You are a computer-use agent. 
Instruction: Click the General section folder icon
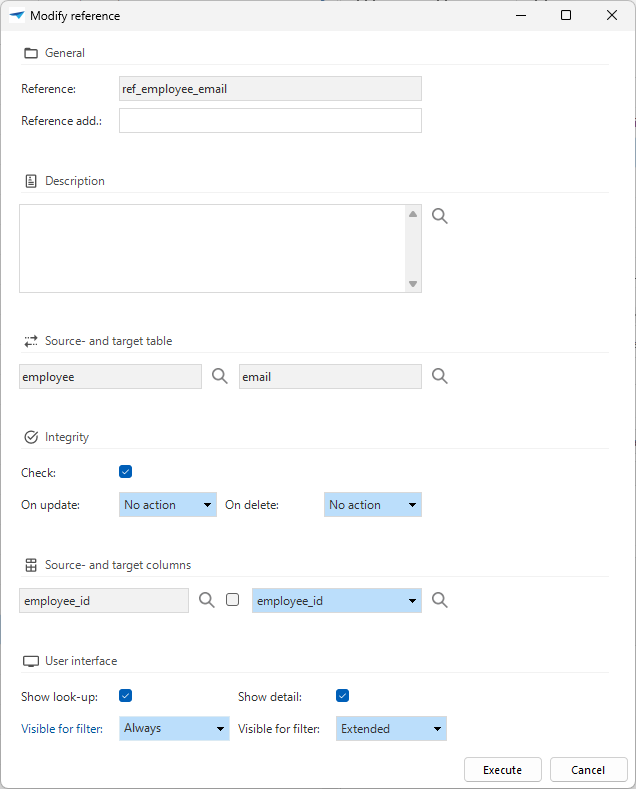(30, 53)
